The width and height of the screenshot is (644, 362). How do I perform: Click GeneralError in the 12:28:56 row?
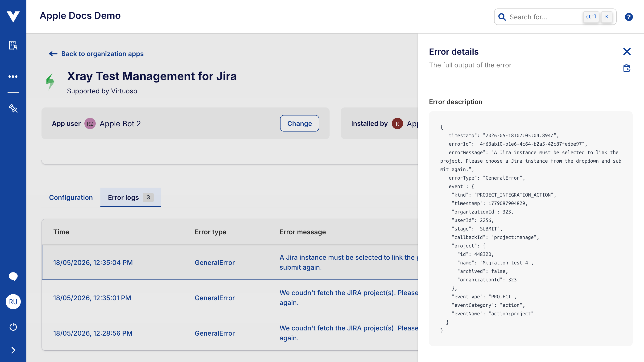click(x=215, y=333)
